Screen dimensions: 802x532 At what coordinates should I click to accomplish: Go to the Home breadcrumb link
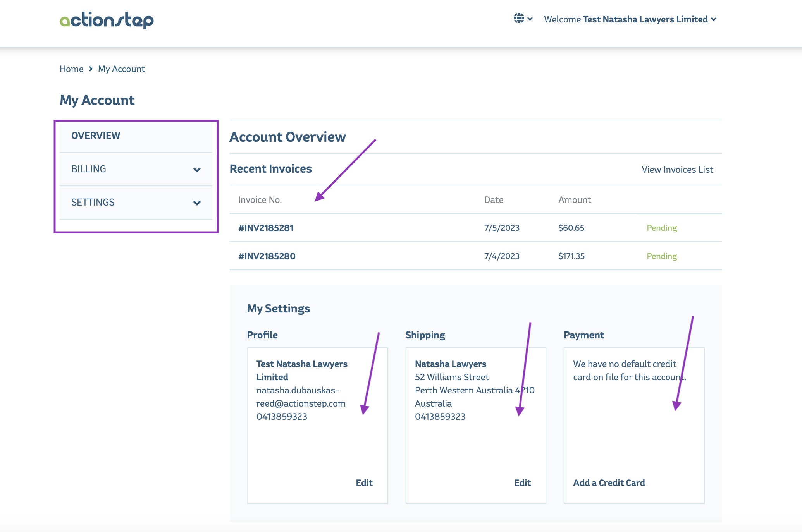pos(71,69)
